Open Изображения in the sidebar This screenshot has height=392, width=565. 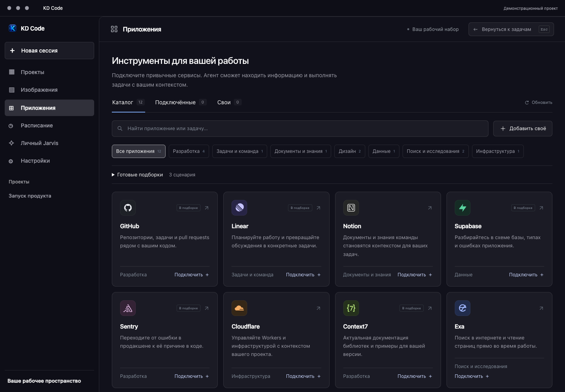point(49,90)
